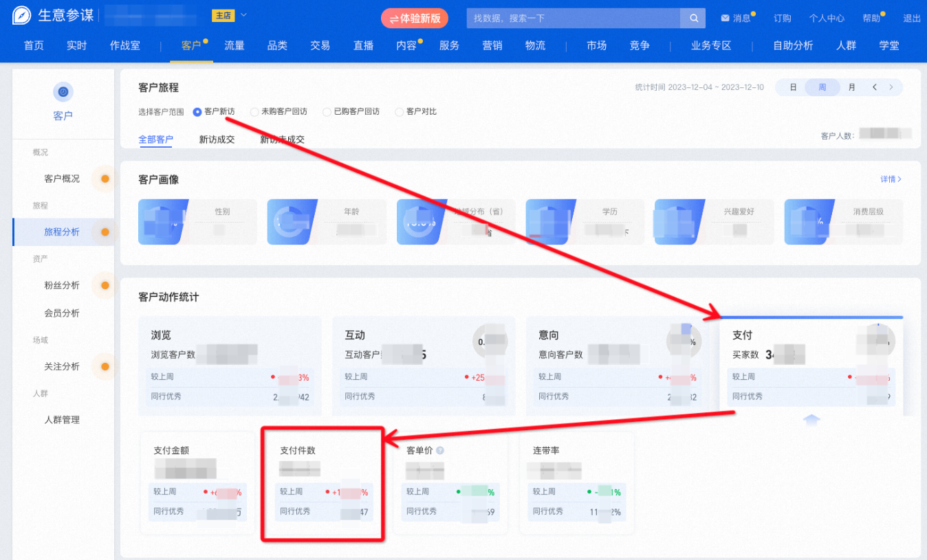Image resolution: width=927 pixels, height=560 pixels.
Task: Open 人群管理 in the sidebar
Action: point(62,420)
